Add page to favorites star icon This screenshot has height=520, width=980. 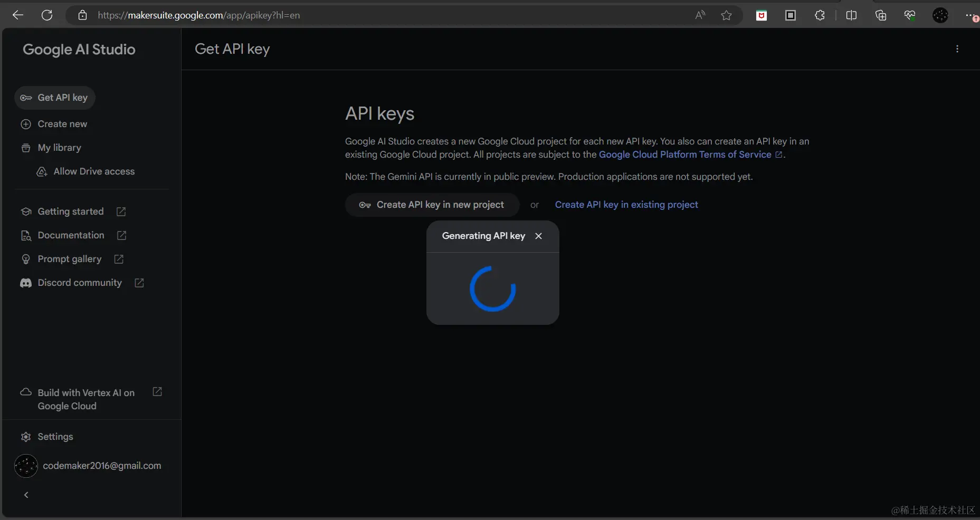[x=726, y=15]
